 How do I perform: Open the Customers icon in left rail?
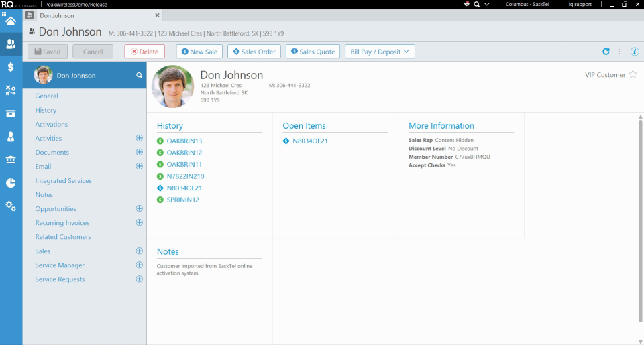(x=11, y=44)
